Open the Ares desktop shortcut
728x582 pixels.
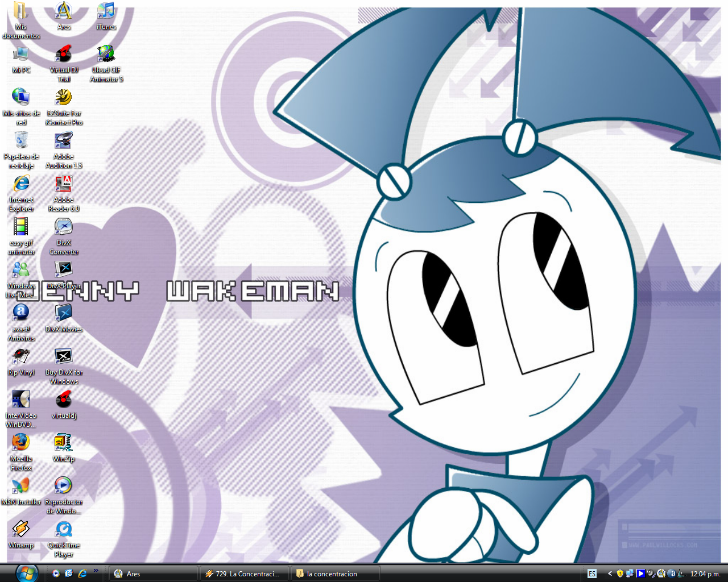coord(64,16)
